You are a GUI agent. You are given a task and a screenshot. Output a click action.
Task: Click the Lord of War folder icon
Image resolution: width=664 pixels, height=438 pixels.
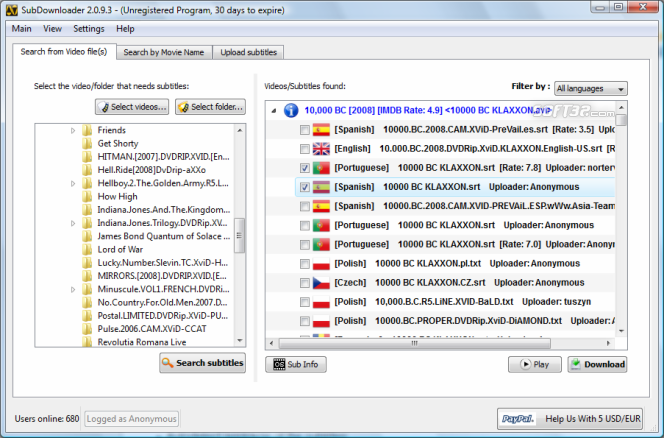(87, 249)
